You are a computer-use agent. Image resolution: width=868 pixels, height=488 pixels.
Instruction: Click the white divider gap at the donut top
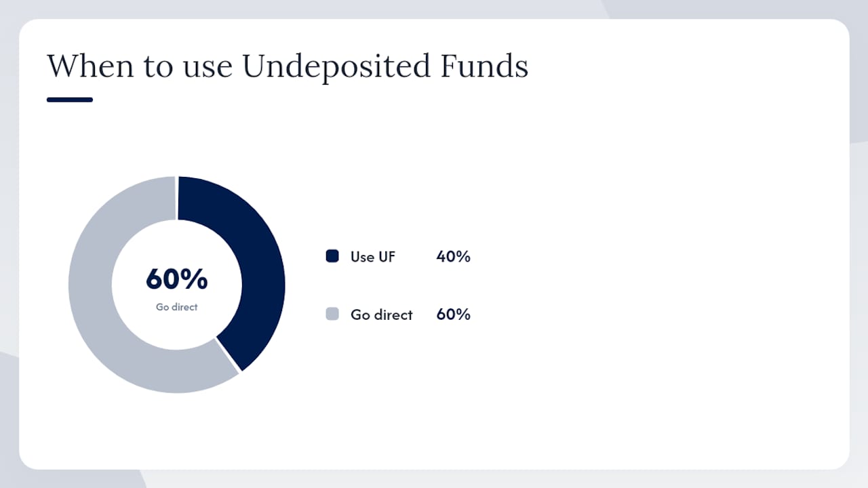[178, 198]
